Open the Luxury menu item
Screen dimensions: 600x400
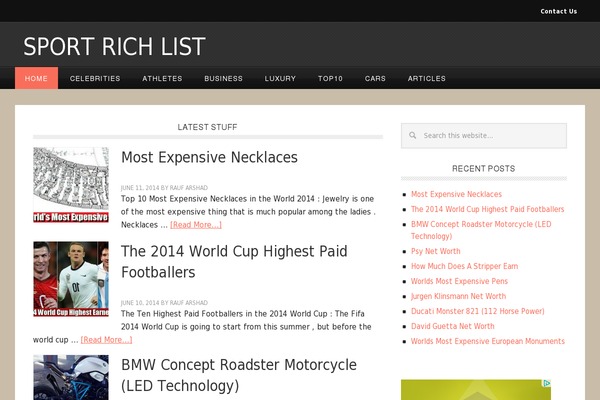pos(280,78)
